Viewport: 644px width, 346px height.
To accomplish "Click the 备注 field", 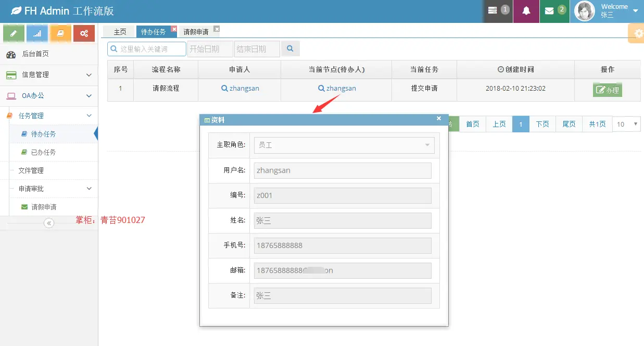I will 343,295.
